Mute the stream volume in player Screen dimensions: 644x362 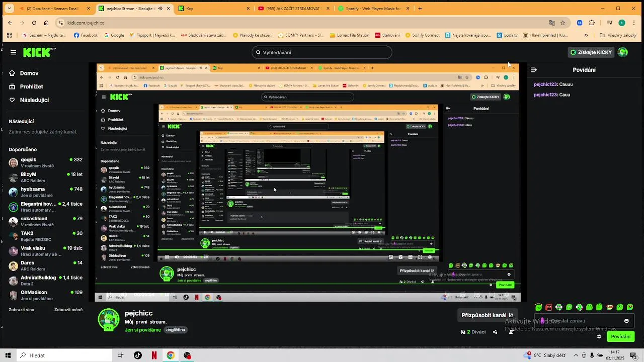[x=177, y=257]
